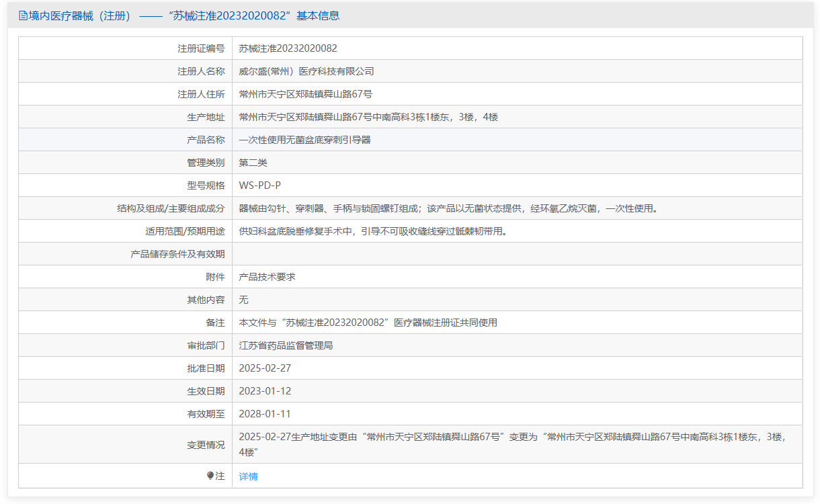The image size is (820, 504).
Task: Select the 无 value in 其他内容 row
Action: tap(244, 300)
